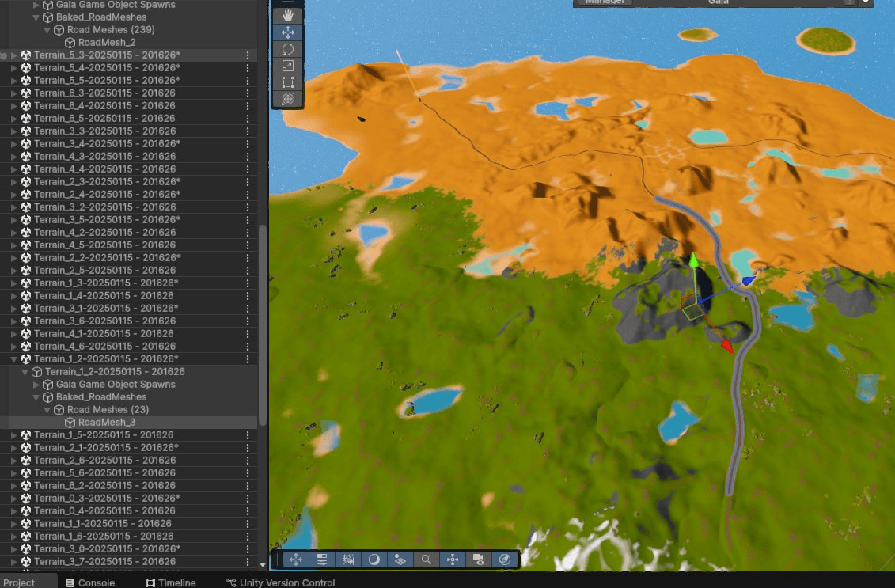Click the Hierarchy vertical scrollbar thumb
The image size is (895, 588).
(263, 324)
